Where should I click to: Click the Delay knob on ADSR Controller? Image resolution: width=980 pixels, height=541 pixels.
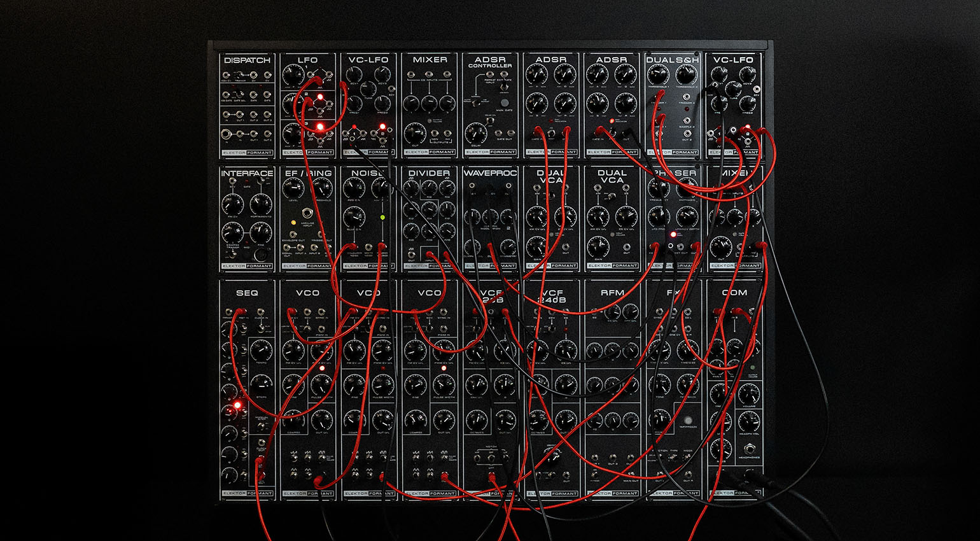[475, 134]
